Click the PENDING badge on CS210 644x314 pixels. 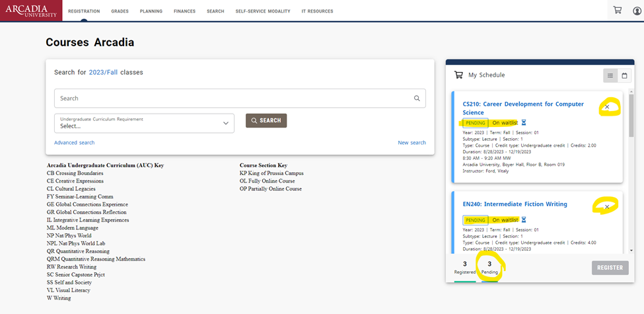[475, 123]
